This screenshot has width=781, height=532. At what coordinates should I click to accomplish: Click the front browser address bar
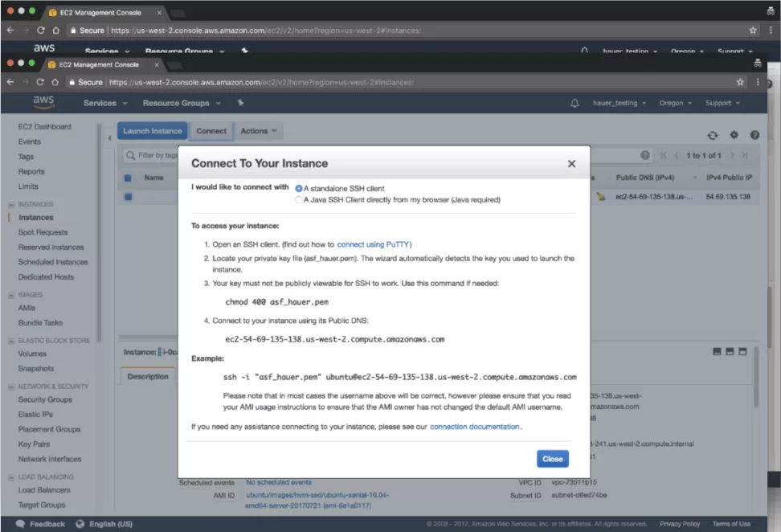point(399,82)
